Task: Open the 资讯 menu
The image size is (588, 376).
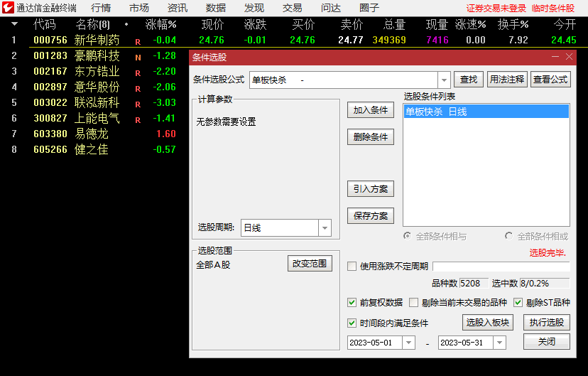Action: pyautogui.click(x=178, y=8)
